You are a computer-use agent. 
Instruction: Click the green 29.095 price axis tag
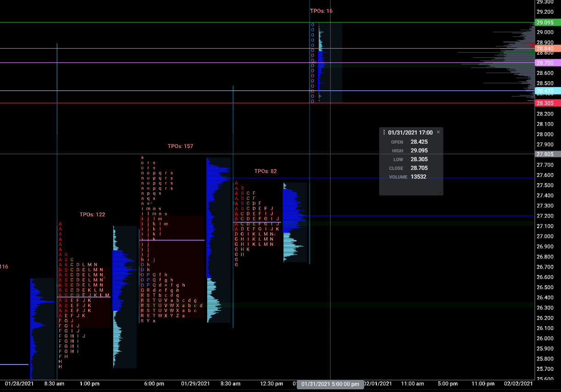548,22
